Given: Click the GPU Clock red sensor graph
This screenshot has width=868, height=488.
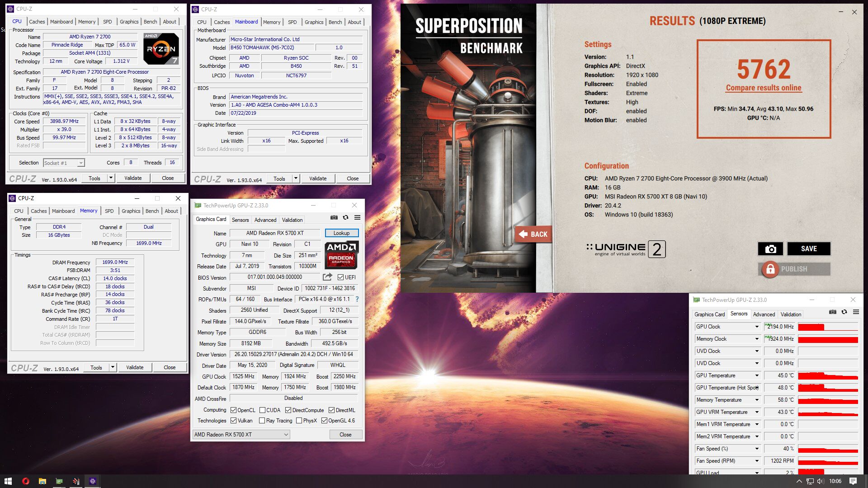Looking at the screenshot, I should (828, 327).
